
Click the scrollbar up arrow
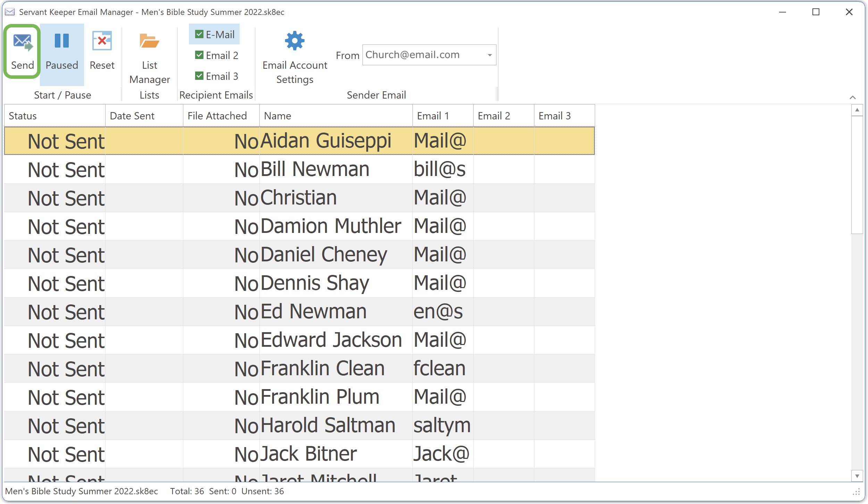point(857,110)
